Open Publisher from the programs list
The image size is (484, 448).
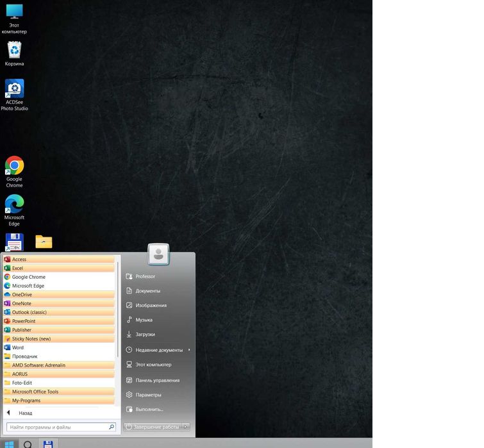tap(58, 330)
